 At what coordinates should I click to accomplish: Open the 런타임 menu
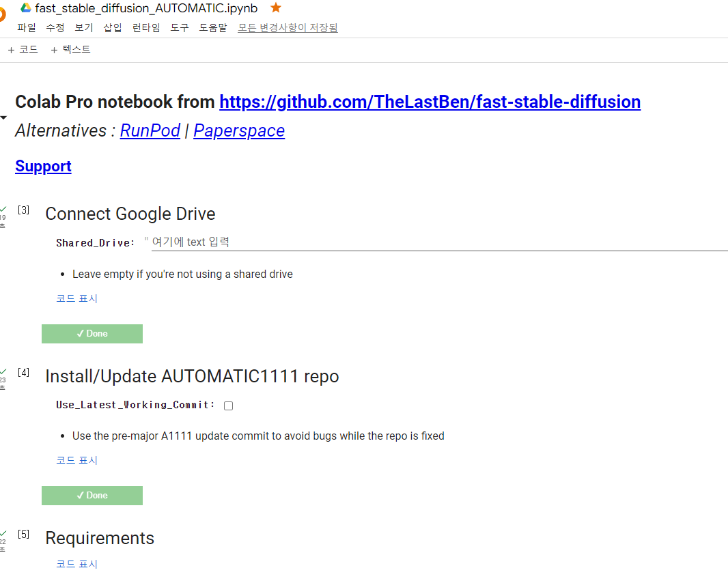pos(146,28)
